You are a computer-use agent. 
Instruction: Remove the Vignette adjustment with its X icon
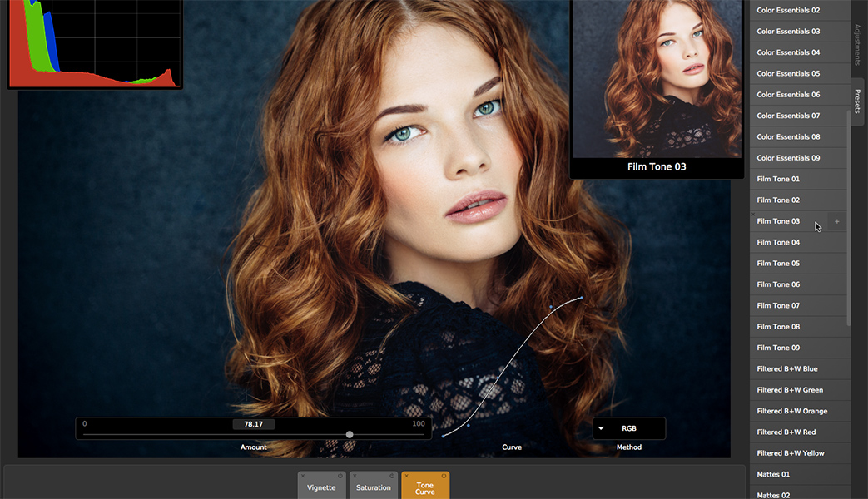tap(303, 476)
